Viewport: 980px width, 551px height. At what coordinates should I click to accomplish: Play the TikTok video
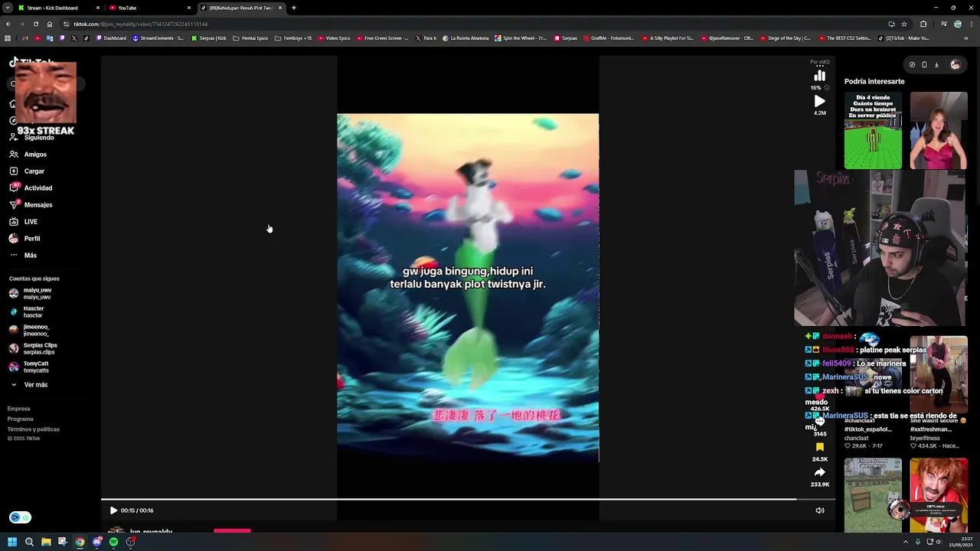pyautogui.click(x=113, y=510)
